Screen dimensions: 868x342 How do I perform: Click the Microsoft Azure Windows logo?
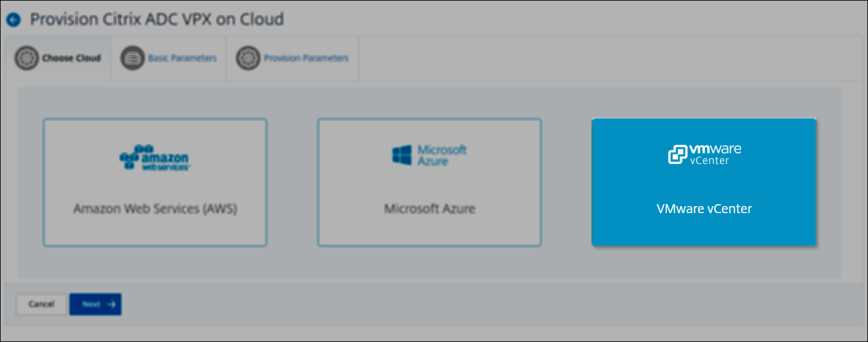tap(401, 156)
